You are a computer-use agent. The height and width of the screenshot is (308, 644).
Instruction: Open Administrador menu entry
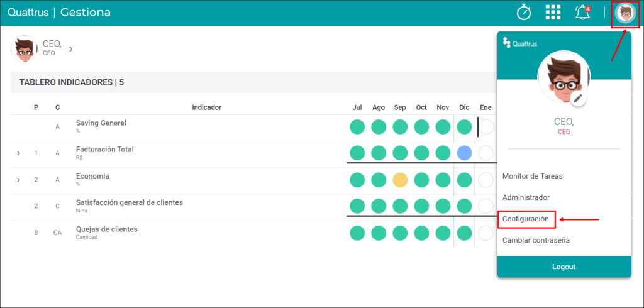(526, 197)
